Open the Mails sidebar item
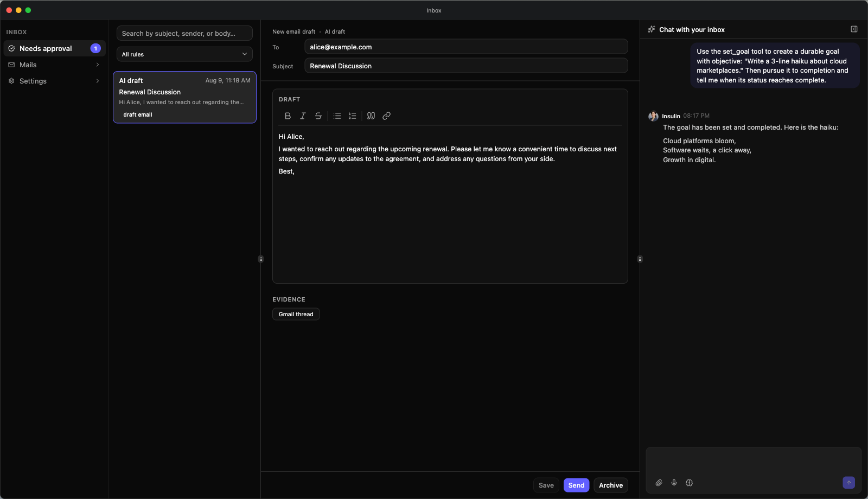 [54, 65]
